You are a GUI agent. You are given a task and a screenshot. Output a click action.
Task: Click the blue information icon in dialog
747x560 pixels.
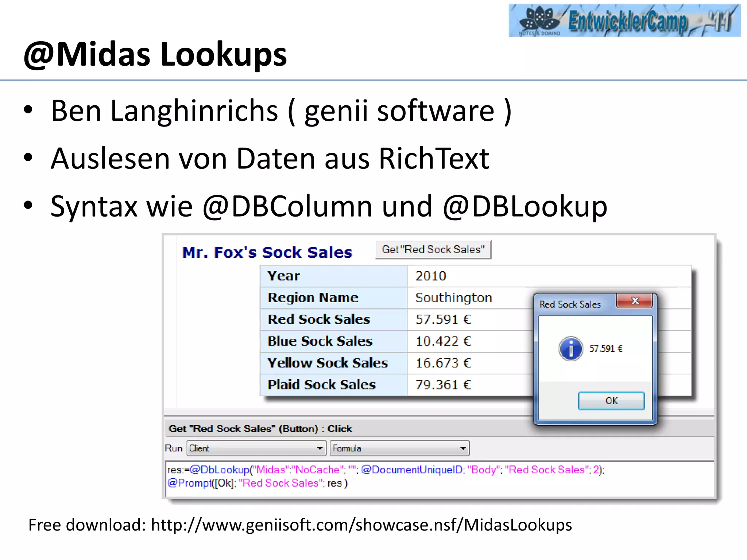click(x=570, y=349)
